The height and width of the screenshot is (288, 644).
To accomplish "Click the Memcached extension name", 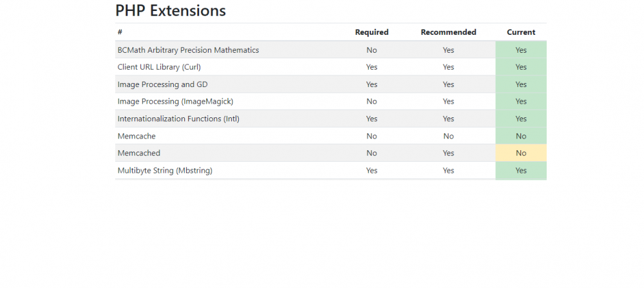I will coord(138,153).
